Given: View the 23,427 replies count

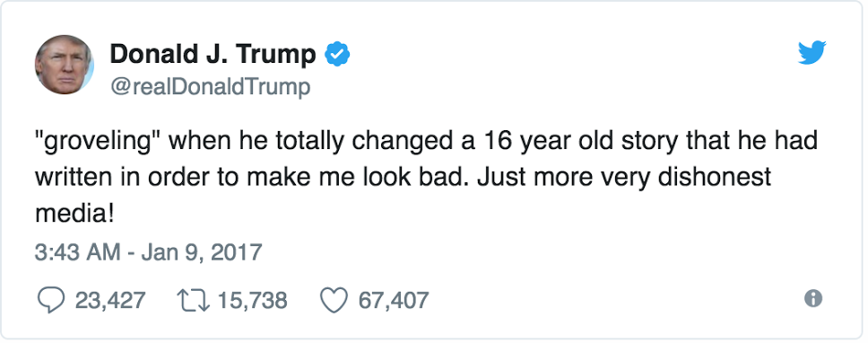Looking at the screenshot, I should (110, 300).
